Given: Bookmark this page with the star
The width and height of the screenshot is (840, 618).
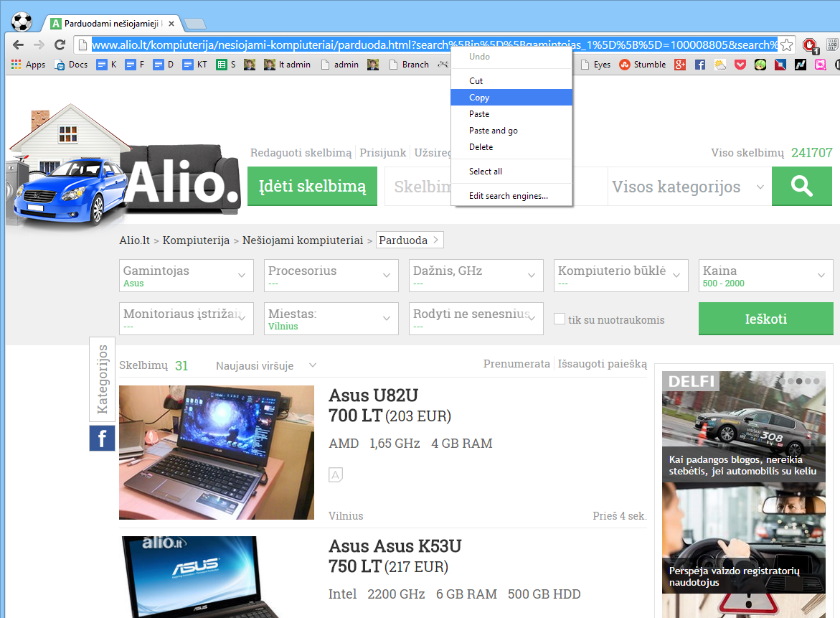Looking at the screenshot, I should click(x=786, y=45).
